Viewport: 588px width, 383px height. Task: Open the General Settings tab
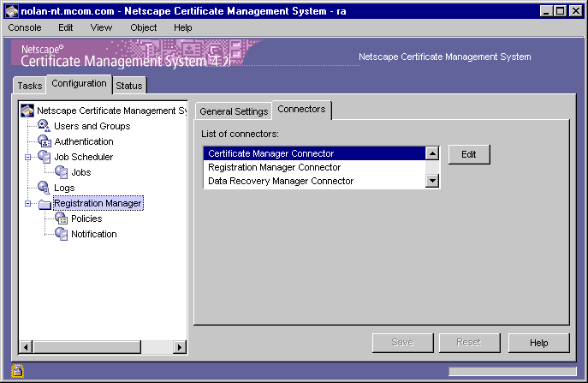coord(234,111)
